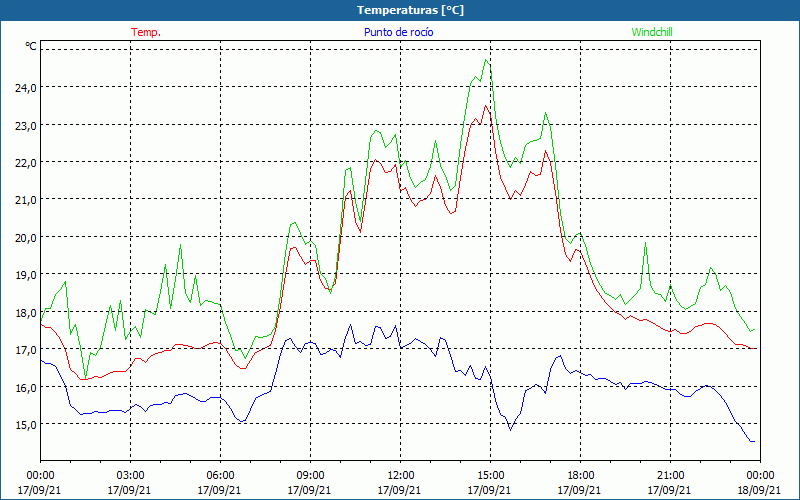
Task: Click the 12:00 time axis label
Action: [x=400, y=476]
